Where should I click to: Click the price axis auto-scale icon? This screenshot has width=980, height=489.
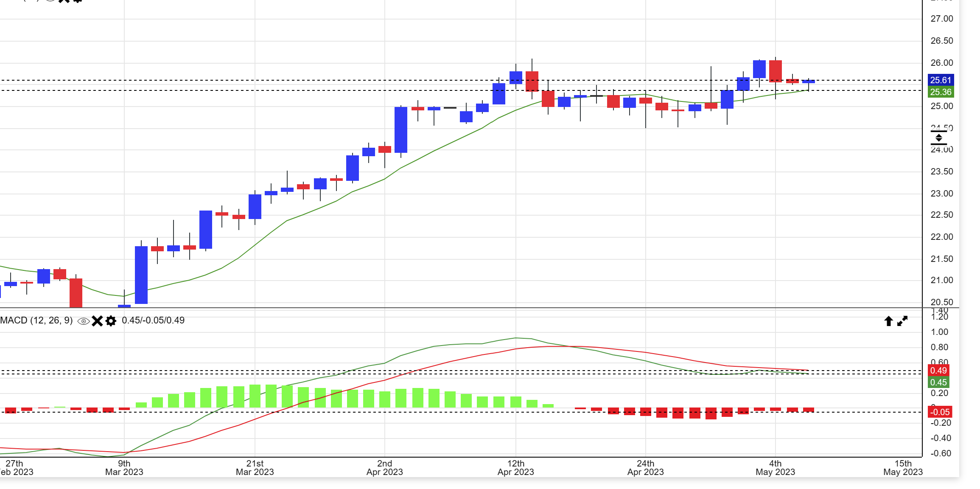click(x=939, y=138)
